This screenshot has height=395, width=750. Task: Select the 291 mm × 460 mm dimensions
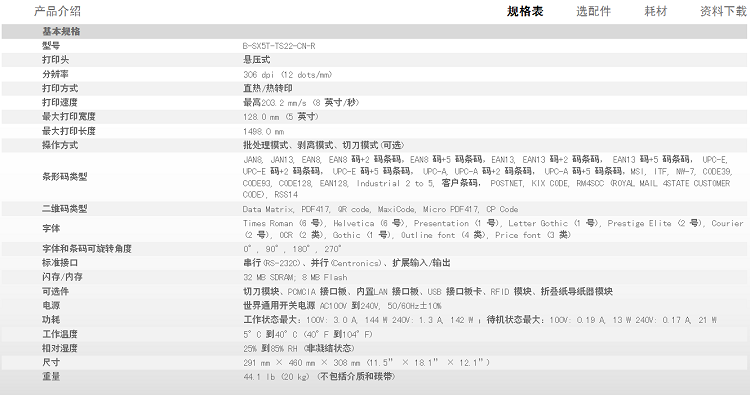point(366,362)
